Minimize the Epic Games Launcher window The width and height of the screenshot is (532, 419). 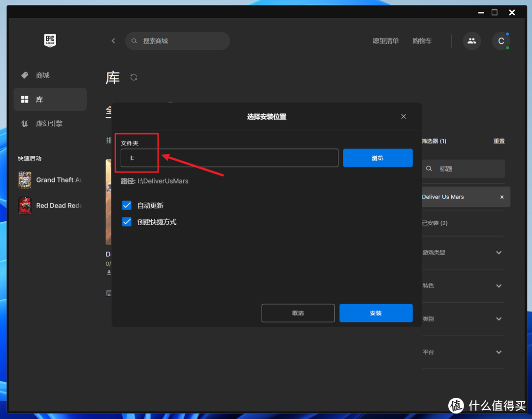(481, 12)
